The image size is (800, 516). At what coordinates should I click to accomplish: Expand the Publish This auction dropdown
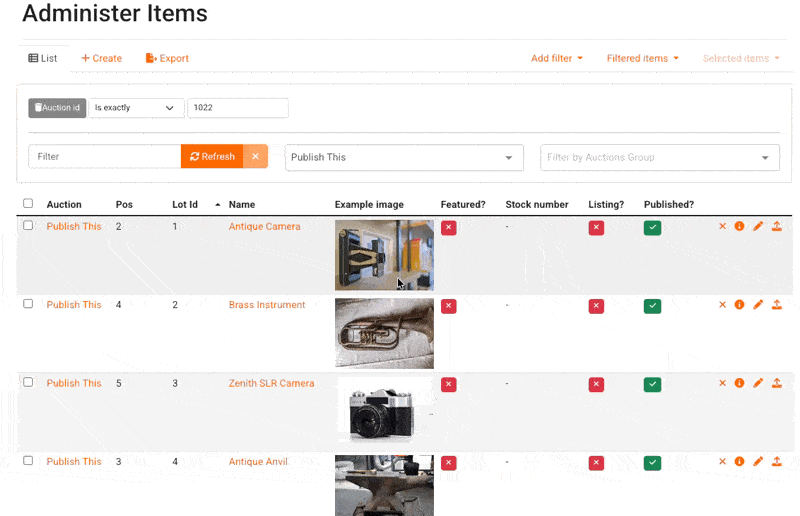tap(404, 157)
